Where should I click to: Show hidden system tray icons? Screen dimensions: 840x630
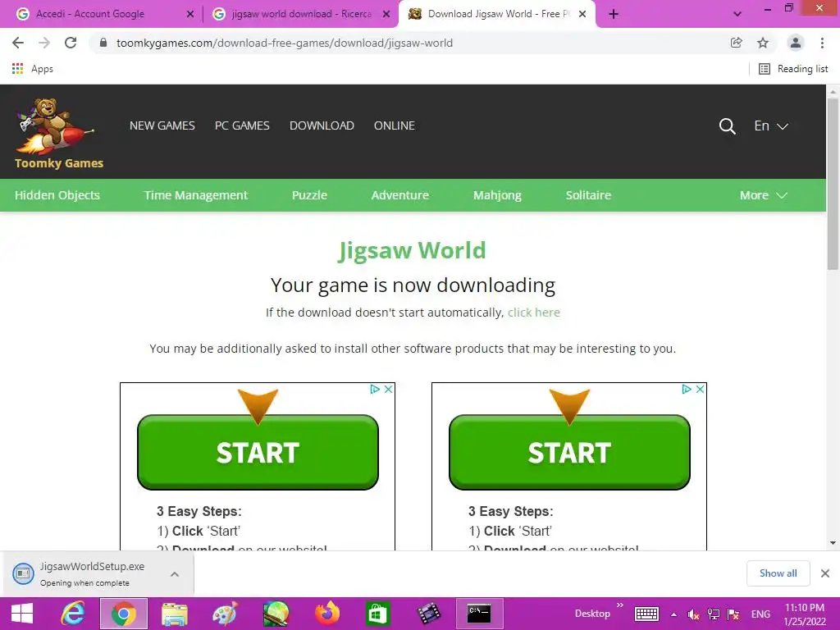[x=673, y=614]
